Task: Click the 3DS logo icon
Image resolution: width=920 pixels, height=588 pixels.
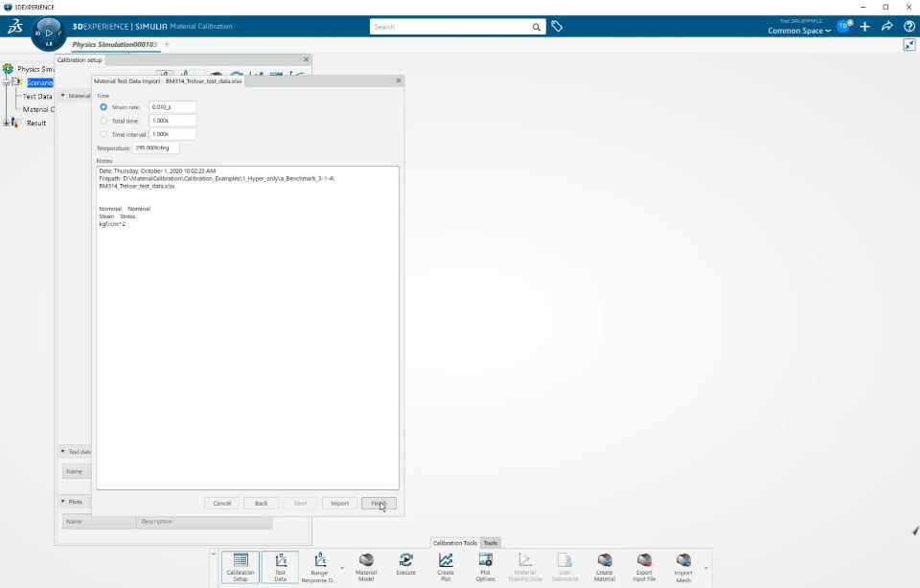Action: pos(14,27)
